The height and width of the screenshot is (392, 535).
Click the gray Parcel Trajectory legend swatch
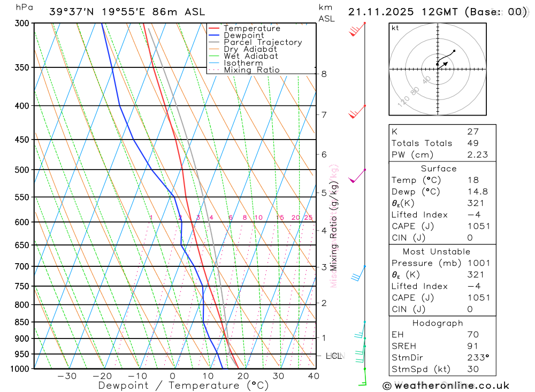pos(214,42)
